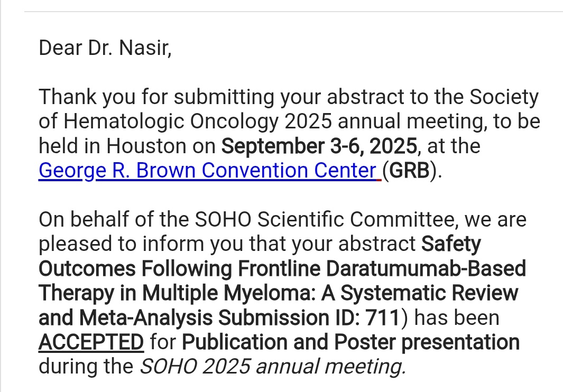The height and width of the screenshot is (392, 563).
Task: Click the "Submission ID: 711" text
Action: [309, 318]
